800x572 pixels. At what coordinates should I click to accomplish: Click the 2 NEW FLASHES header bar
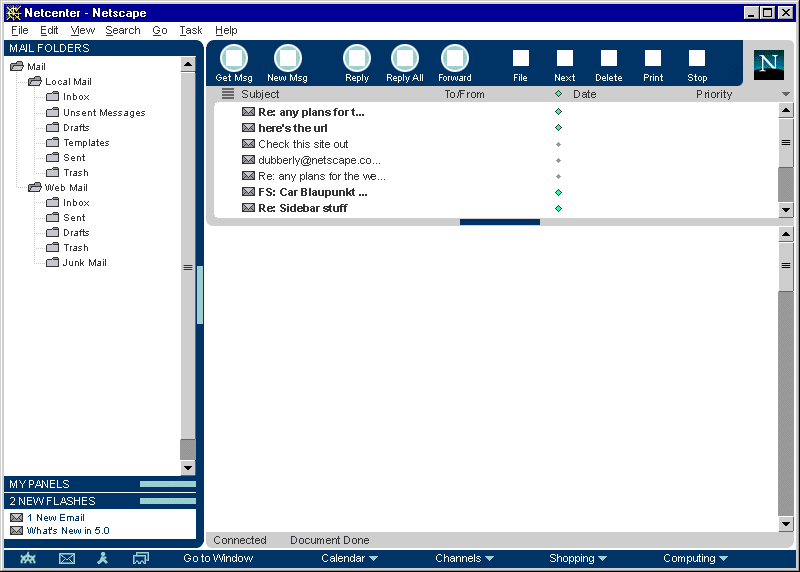click(x=100, y=501)
